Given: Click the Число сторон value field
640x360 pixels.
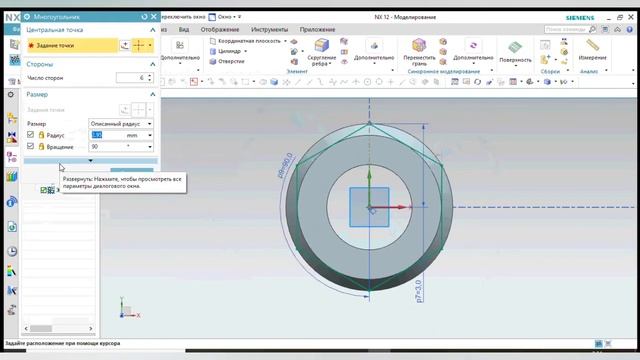Looking at the screenshot, I should [131, 78].
